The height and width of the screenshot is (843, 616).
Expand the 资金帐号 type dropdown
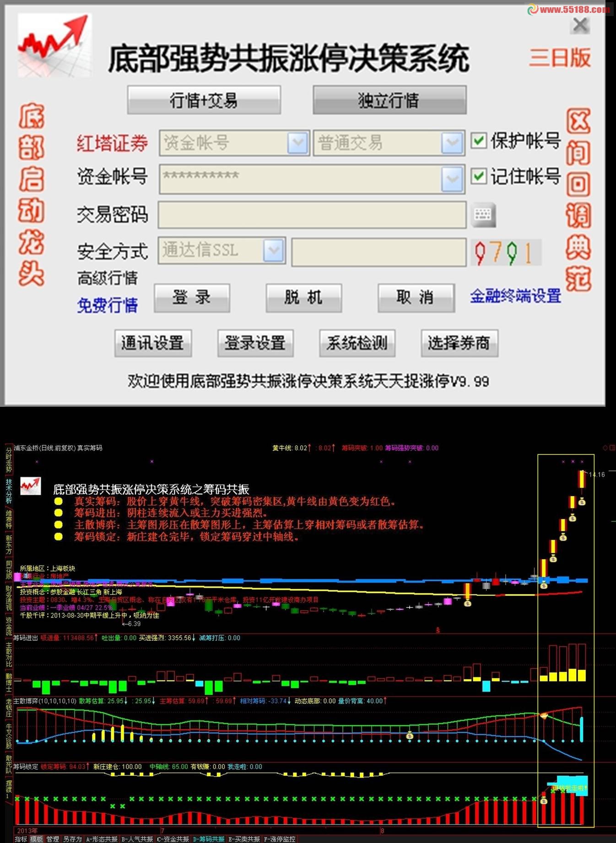point(298,143)
